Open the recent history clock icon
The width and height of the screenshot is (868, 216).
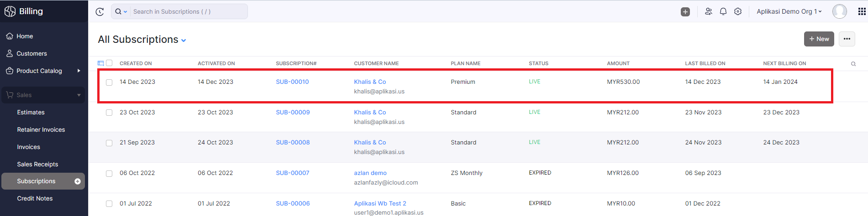[100, 12]
